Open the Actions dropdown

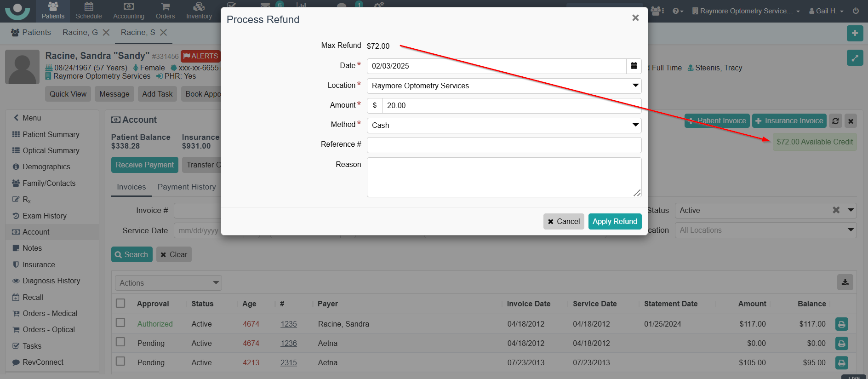click(168, 283)
